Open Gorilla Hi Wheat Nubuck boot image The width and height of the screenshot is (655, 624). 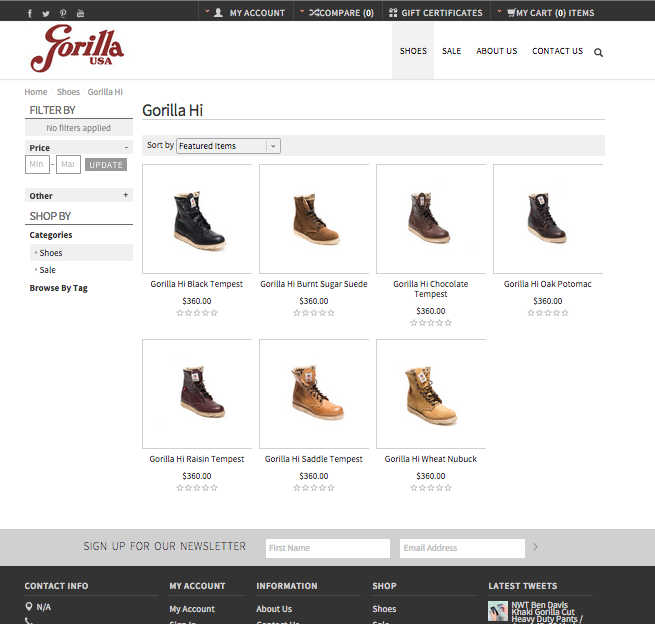[431, 394]
